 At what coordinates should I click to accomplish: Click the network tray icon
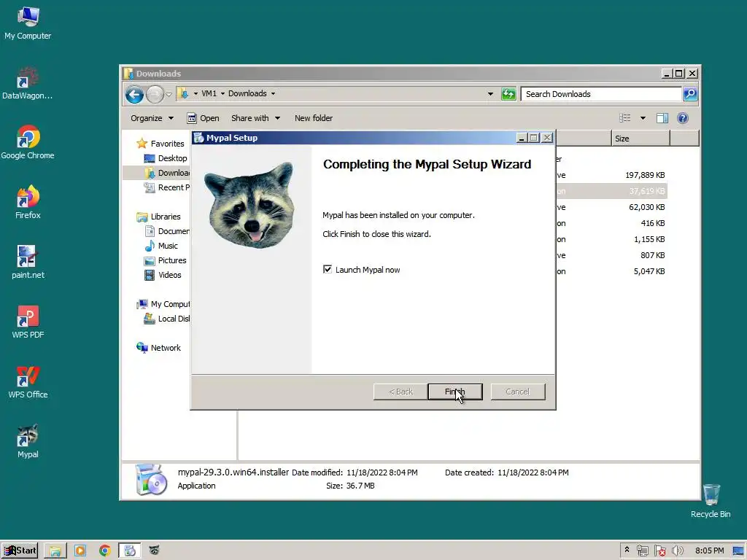(642, 551)
